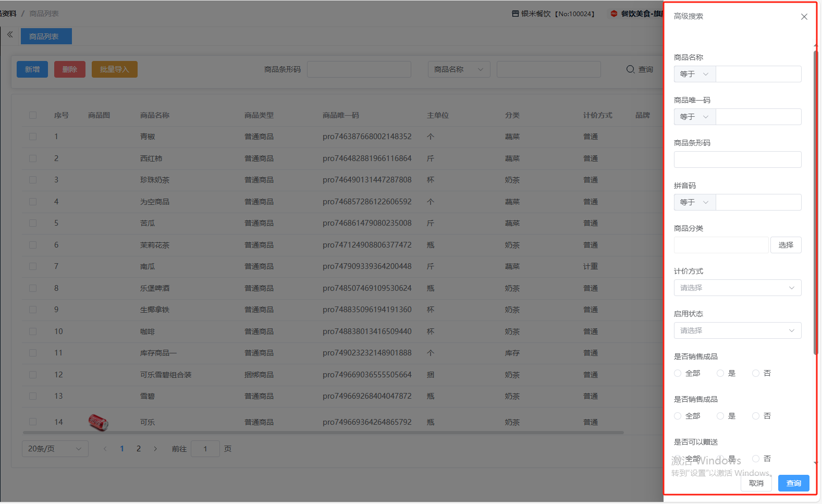The height and width of the screenshot is (504, 822).
Task: Open the 计价方式 dropdown in search panel
Action: [x=737, y=288]
